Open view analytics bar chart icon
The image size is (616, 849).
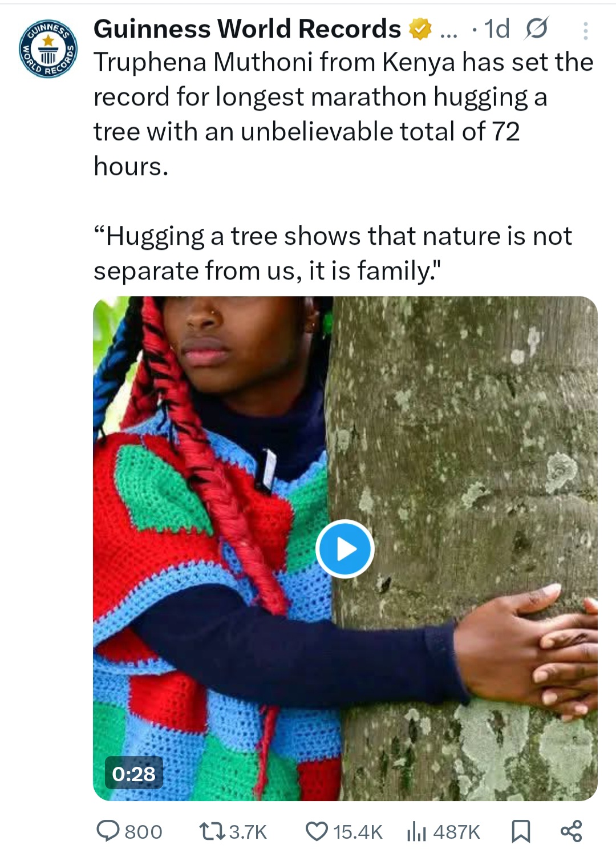pos(416,832)
